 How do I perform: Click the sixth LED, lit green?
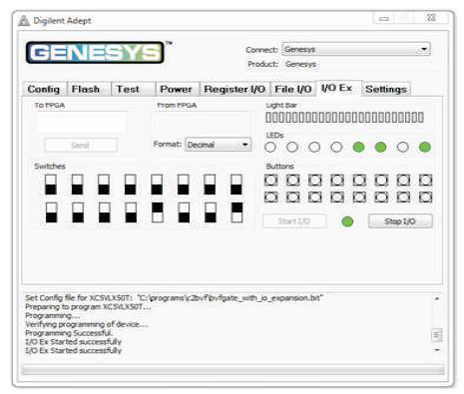tap(381, 147)
